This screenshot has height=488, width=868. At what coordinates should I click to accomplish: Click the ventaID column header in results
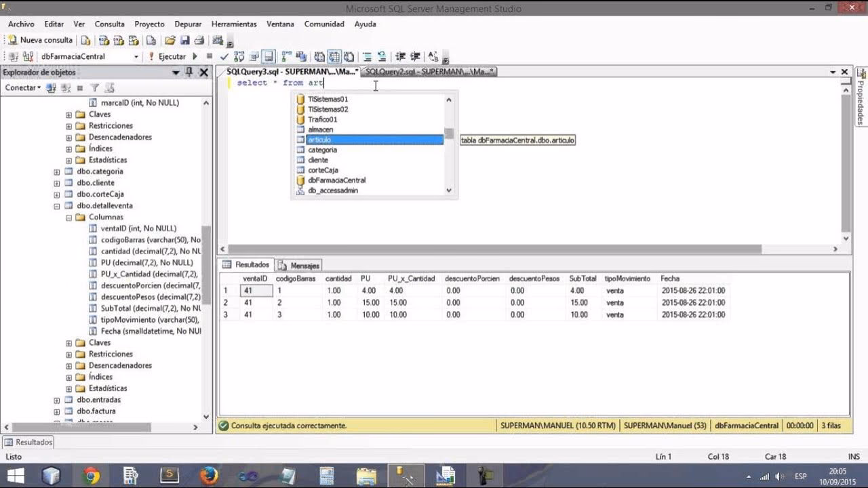[255, 279]
